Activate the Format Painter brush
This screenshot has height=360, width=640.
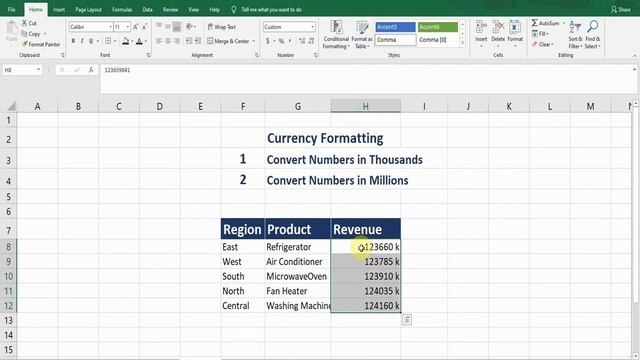(24, 44)
